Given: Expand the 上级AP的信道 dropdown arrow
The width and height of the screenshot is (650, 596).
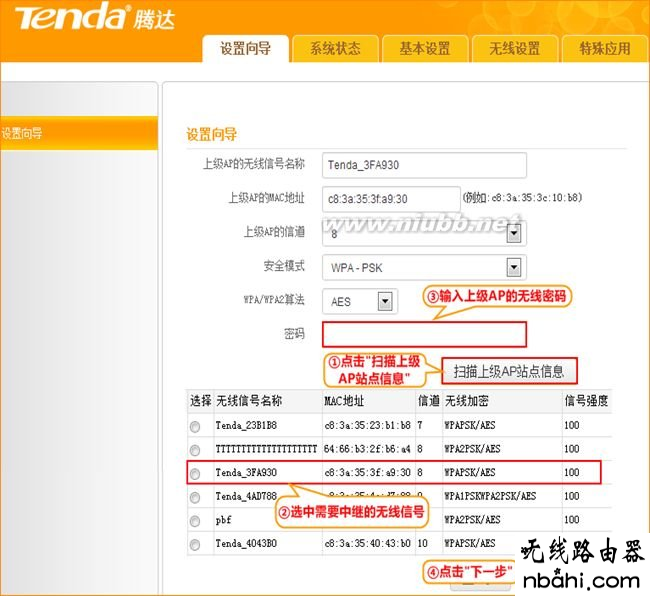Looking at the screenshot, I should point(514,234).
